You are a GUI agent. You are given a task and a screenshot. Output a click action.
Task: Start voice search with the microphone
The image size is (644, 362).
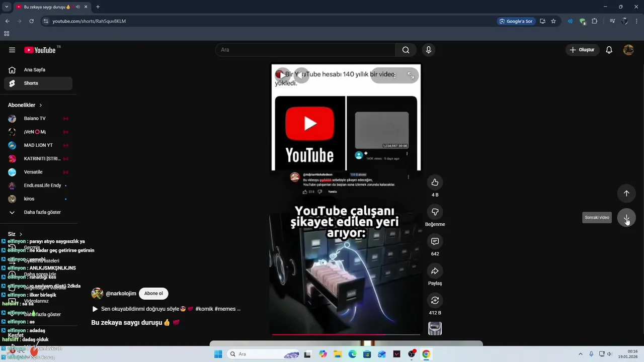click(x=428, y=50)
